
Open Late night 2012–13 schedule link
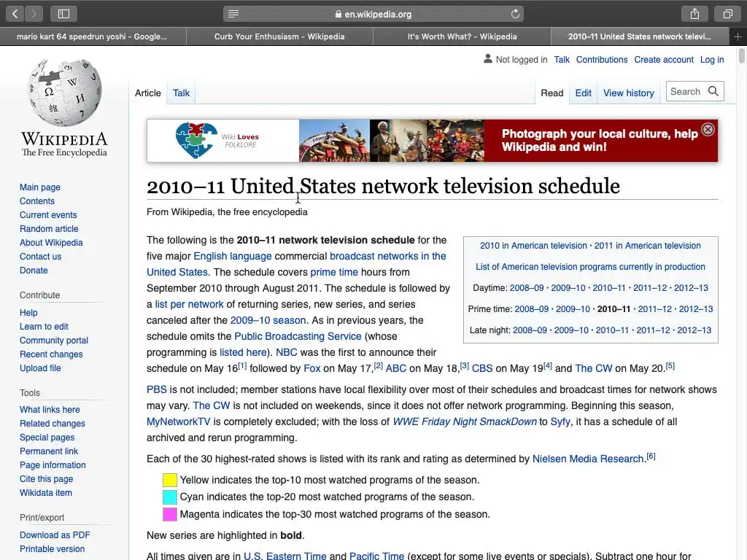point(694,330)
